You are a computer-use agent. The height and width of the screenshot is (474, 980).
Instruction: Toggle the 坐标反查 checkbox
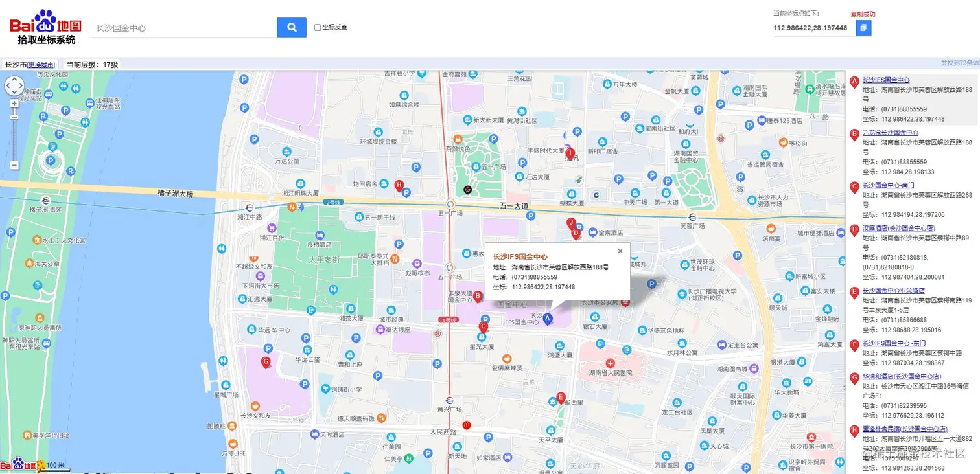coord(318,28)
